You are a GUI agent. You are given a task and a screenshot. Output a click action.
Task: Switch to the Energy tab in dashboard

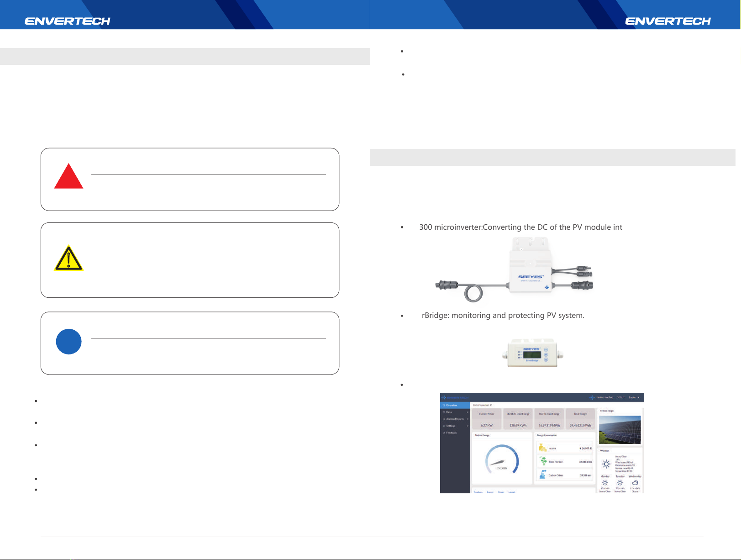point(490,492)
